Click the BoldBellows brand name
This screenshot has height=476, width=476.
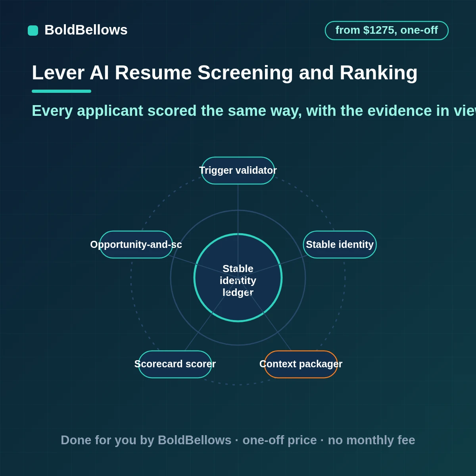click(x=86, y=30)
